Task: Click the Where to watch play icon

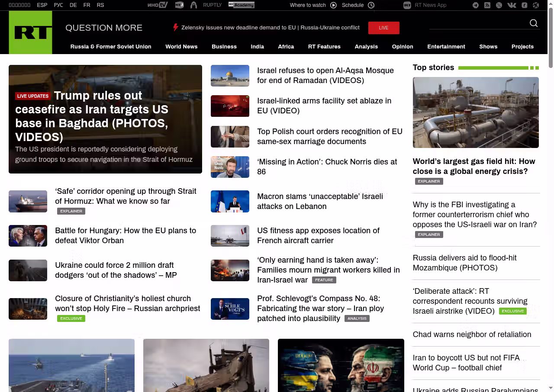Action: 333,5
